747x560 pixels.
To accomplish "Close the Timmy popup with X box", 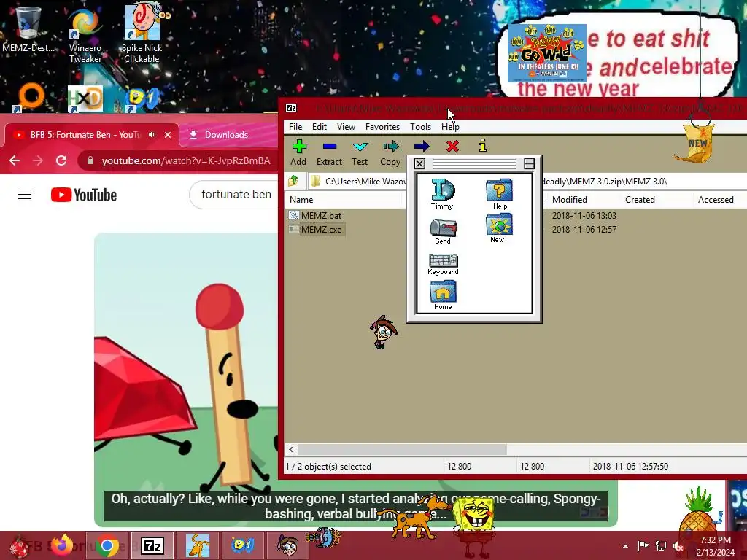I will (419, 164).
